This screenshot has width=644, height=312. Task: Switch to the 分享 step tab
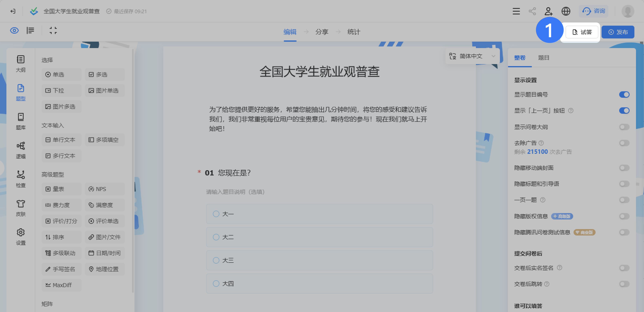[x=322, y=32]
